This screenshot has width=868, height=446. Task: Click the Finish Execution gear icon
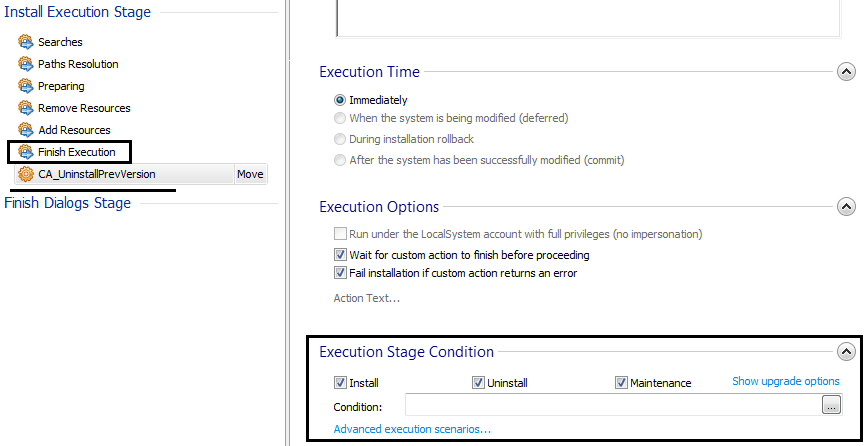click(26, 152)
